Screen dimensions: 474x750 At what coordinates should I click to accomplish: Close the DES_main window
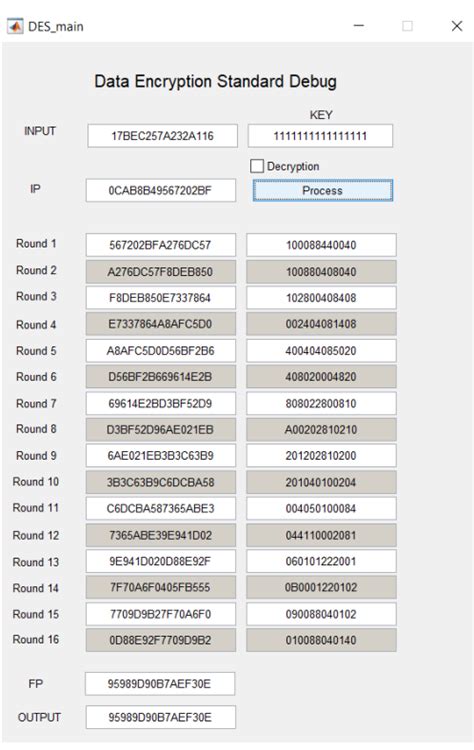tap(457, 26)
